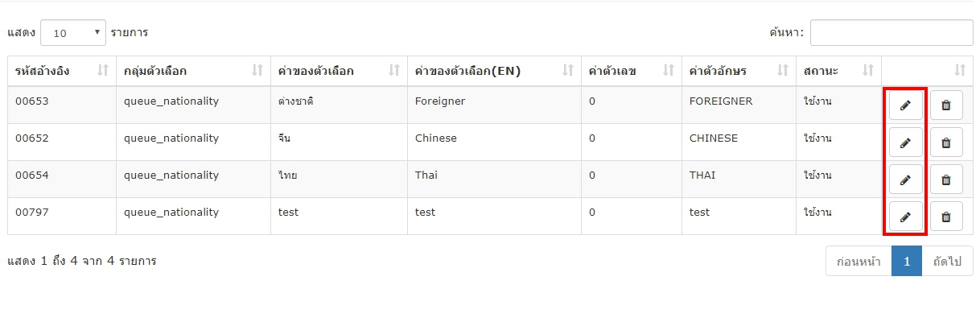Edit the 00797 test row with the pencil icon
The height and width of the screenshot is (322, 980).
click(x=905, y=217)
